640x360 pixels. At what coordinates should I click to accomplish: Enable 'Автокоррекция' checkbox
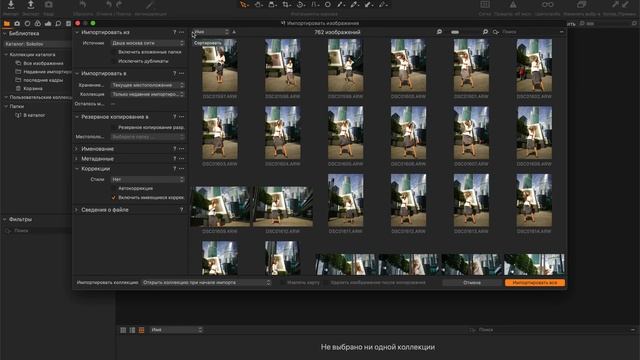114,189
